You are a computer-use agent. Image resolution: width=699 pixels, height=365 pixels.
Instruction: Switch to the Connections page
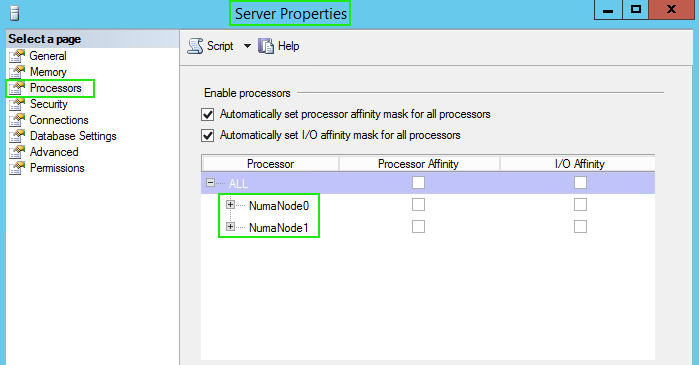click(59, 120)
